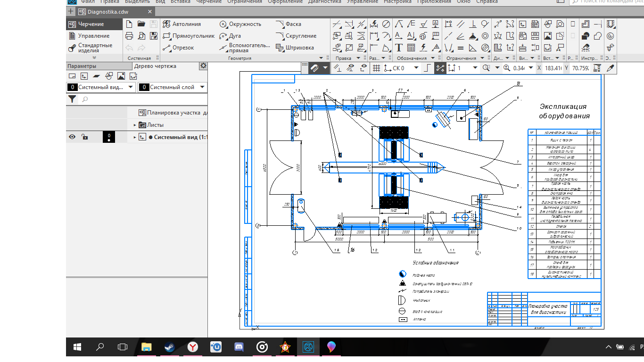Screen dimensions: 644x362
Task: Click the print icon in Системная panel
Action: tap(129, 36)
